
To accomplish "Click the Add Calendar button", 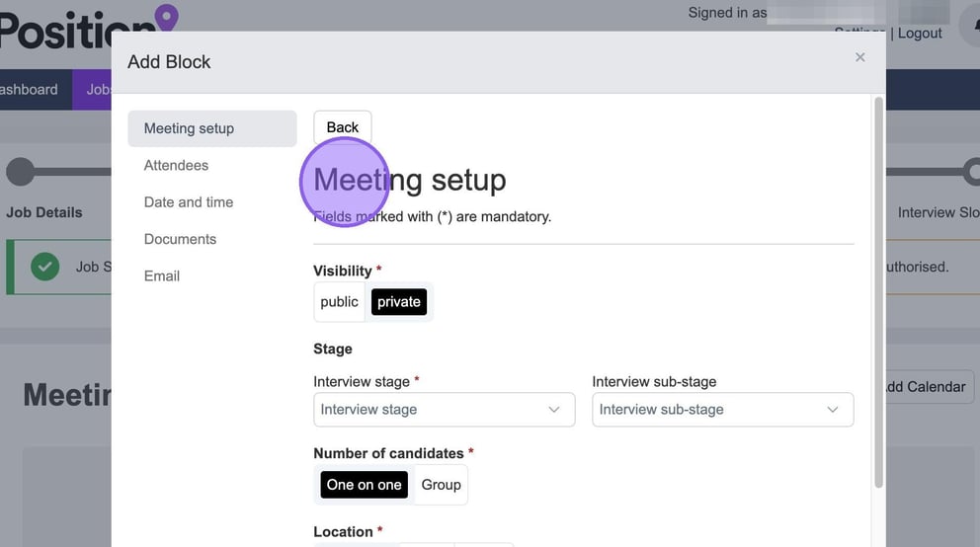I will [924, 387].
